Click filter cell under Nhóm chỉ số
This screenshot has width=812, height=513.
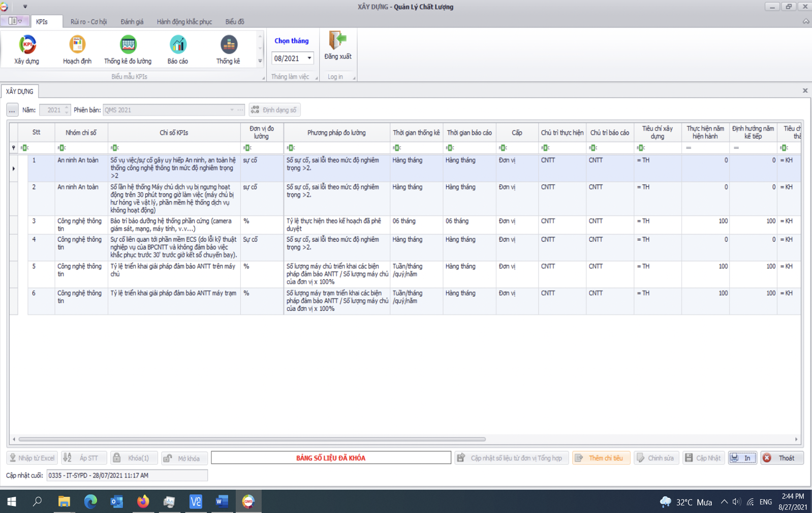click(x=81, y=148)
